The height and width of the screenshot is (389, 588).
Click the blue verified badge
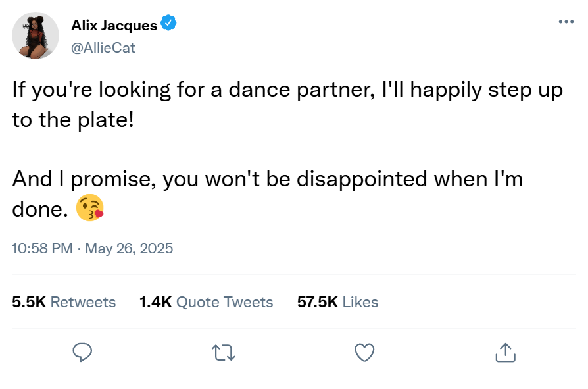[x=169, y=25]
